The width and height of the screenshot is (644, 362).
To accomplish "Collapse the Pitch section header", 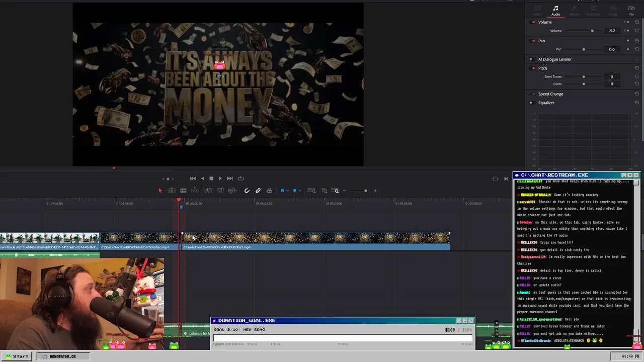I will point(542,68).
